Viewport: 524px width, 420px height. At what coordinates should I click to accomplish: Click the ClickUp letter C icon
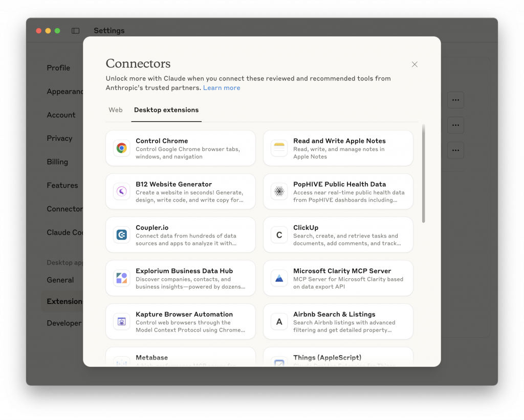tap(279, 235)
